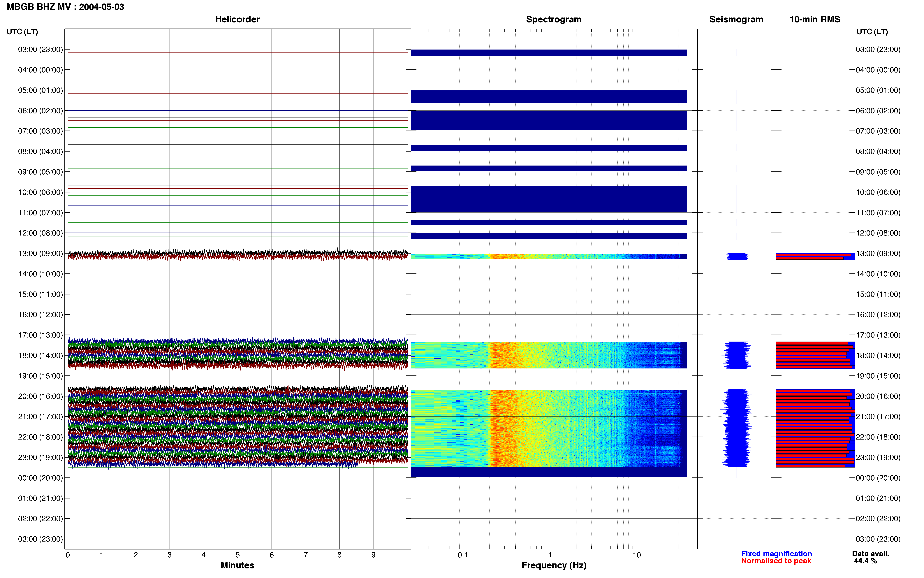Click the right UTC (LT) axis label
This screenshot has height=578, width=924.
point(872,32)
